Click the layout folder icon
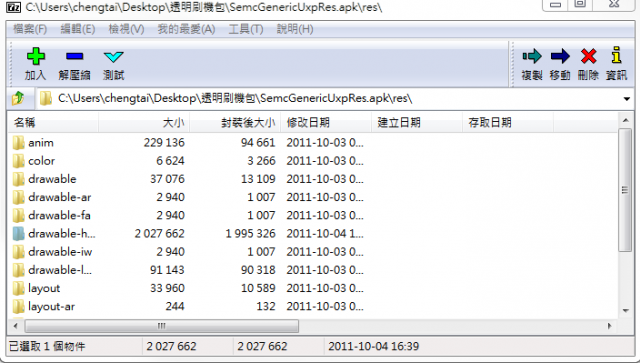This screenshot has width=640, height=363. point(18,288)
